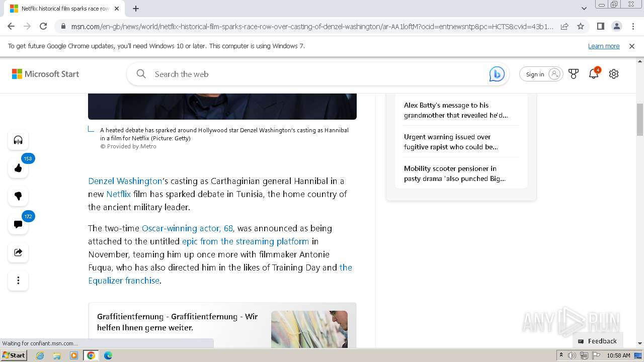The height and width of the screenshot is (362, 644).
Task: Open MSN settings gear
Action: coord(614,74)
